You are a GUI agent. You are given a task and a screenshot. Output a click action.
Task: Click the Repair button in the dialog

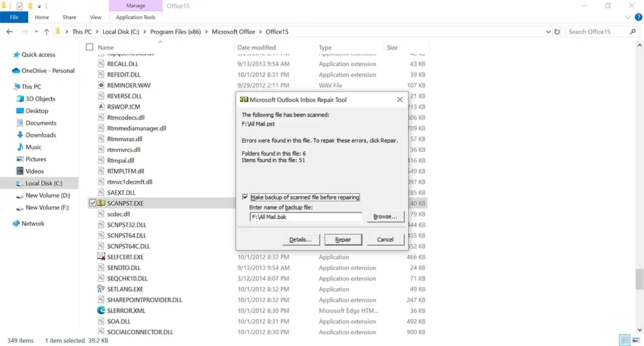tap(343, 239)
